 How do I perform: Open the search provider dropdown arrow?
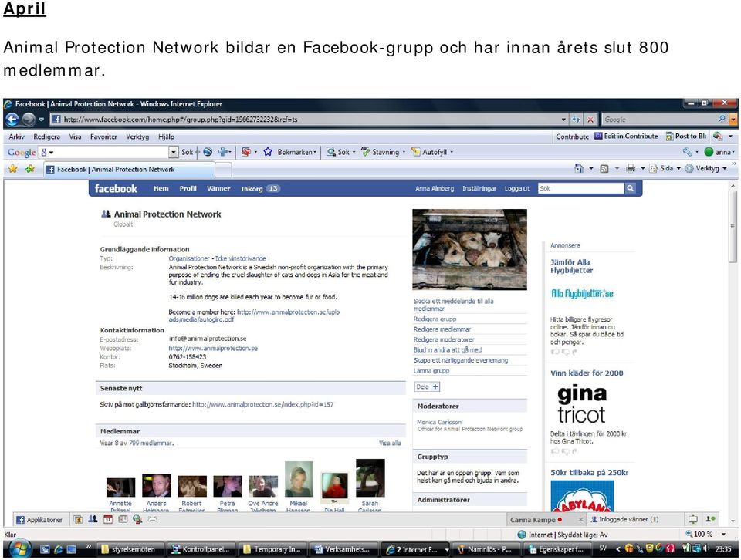tap(733, 120)
